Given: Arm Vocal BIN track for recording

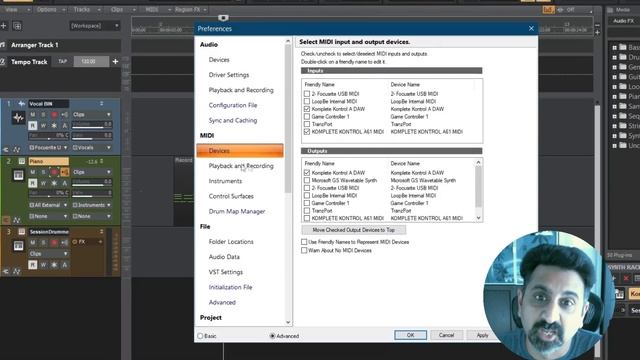Looking at the screenshot, I should [x=54, y=115].
